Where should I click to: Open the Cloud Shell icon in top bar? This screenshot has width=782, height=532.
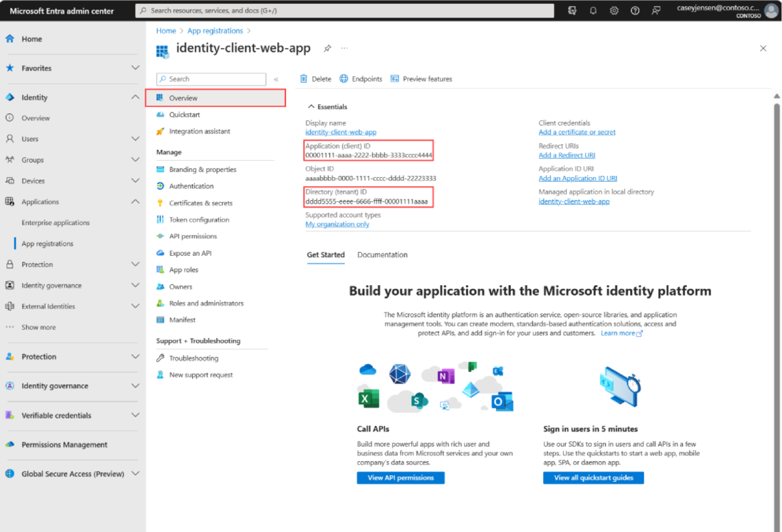click(x=572, y=10)
